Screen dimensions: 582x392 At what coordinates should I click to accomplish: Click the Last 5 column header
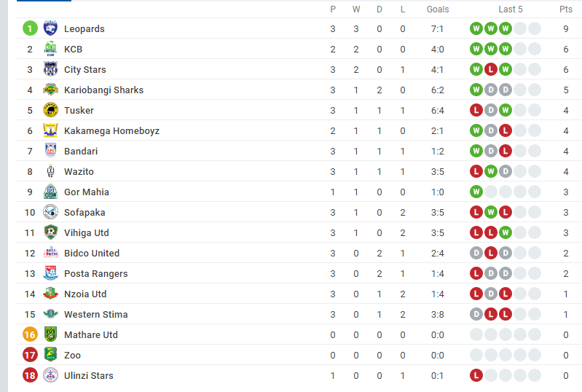click(x=511, y=9)
